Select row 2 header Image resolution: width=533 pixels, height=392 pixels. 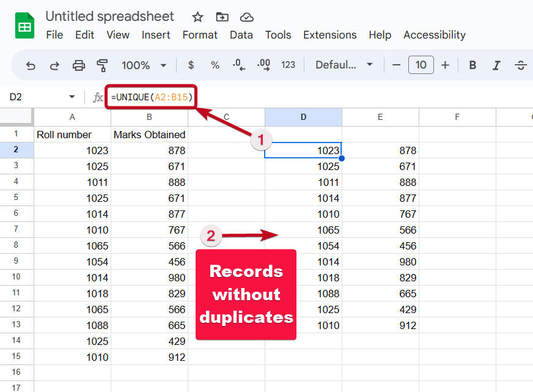[17, 150]
